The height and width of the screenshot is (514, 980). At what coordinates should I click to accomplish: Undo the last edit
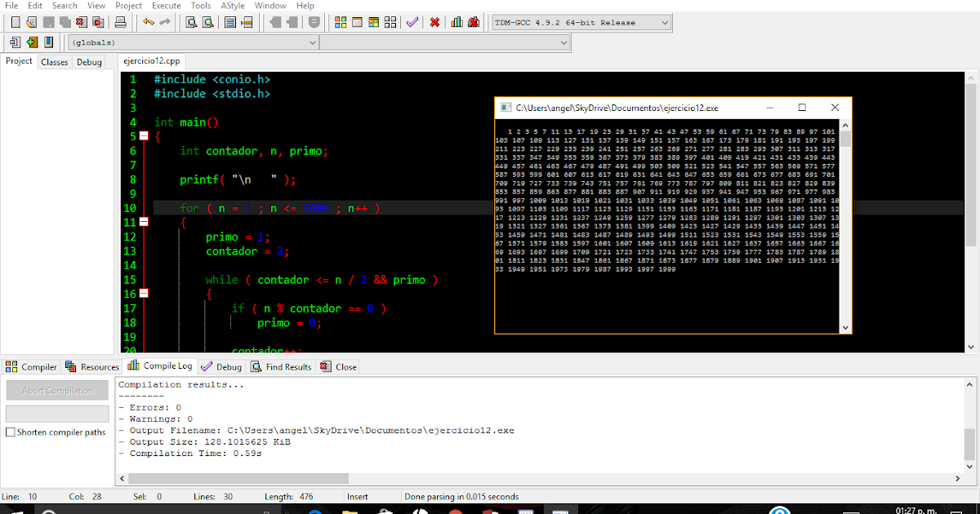tap(148, 22)
